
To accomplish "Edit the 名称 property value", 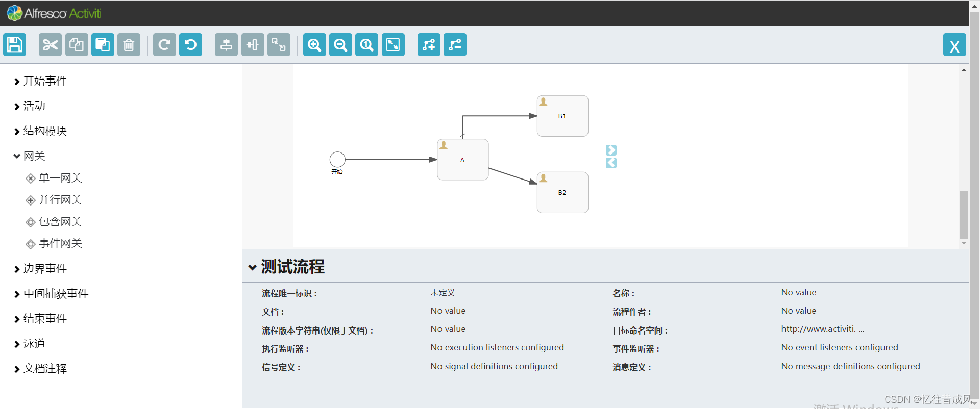I will coord(799,293).
